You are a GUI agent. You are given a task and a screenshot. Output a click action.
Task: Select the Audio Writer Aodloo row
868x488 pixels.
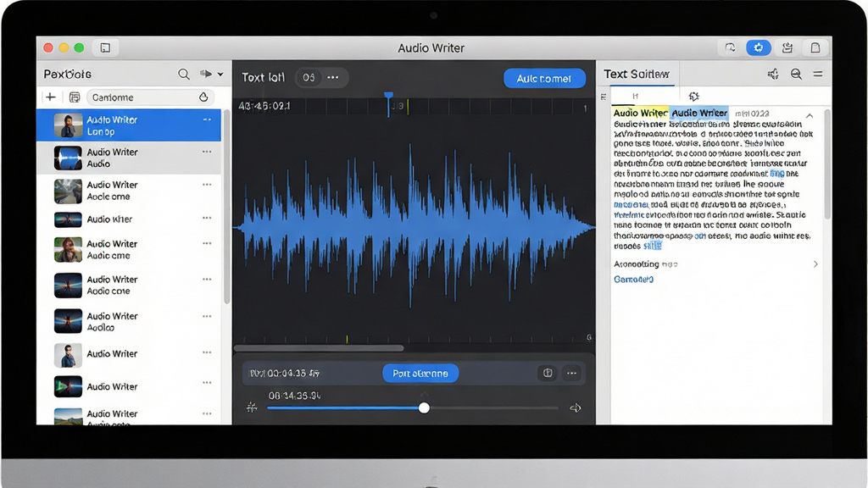[x=129, y=321]
